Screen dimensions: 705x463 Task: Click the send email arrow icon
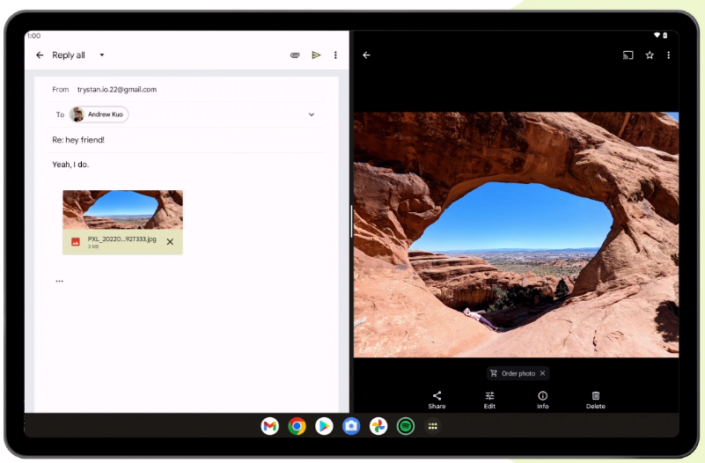316,55
